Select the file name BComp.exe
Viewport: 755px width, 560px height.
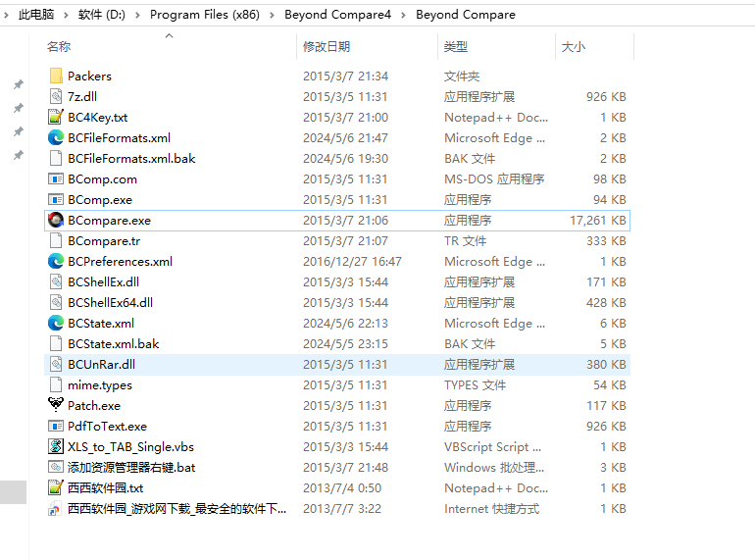pyautogui.click(x=100, y=200)
